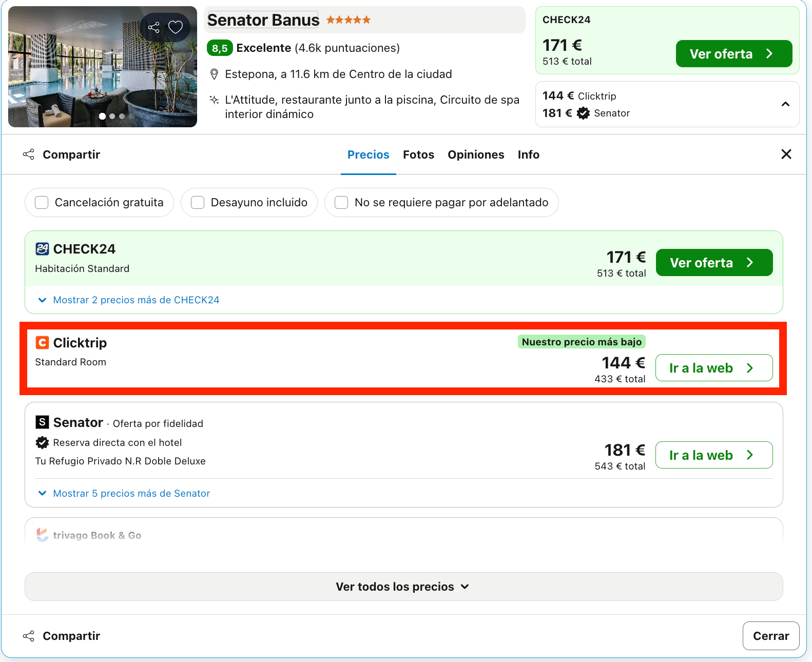Click the orange Clicktrip logo icon

pyautogui.click(x=42, y=342)
